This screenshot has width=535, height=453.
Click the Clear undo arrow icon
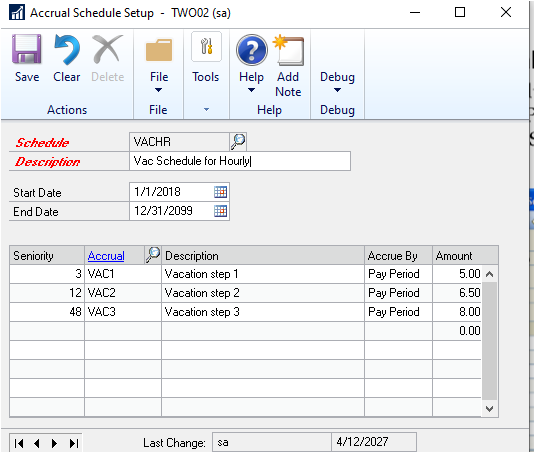click(67, 49)
